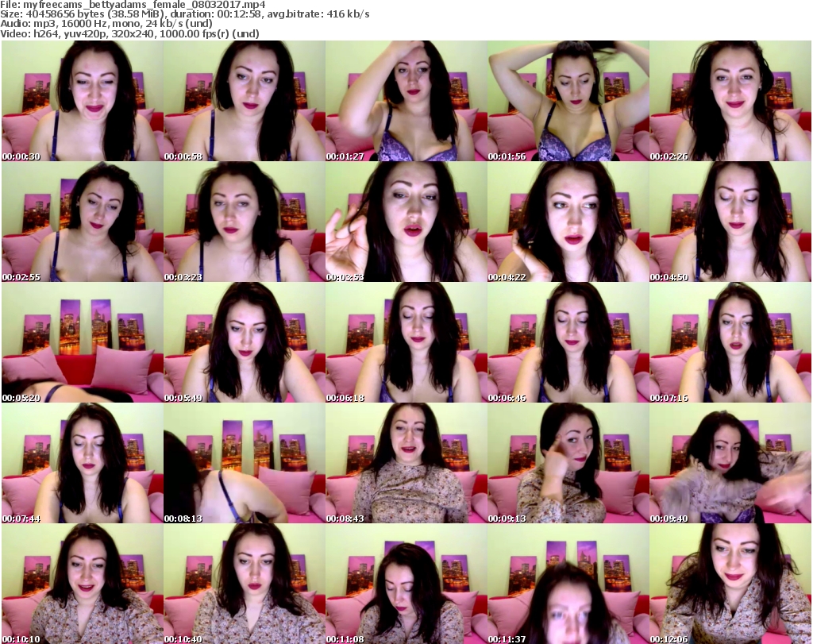This screenshot has height=644, width=813.
Task: Open the thumbnail marked 00:06:18
Action: tap(406, 343)
